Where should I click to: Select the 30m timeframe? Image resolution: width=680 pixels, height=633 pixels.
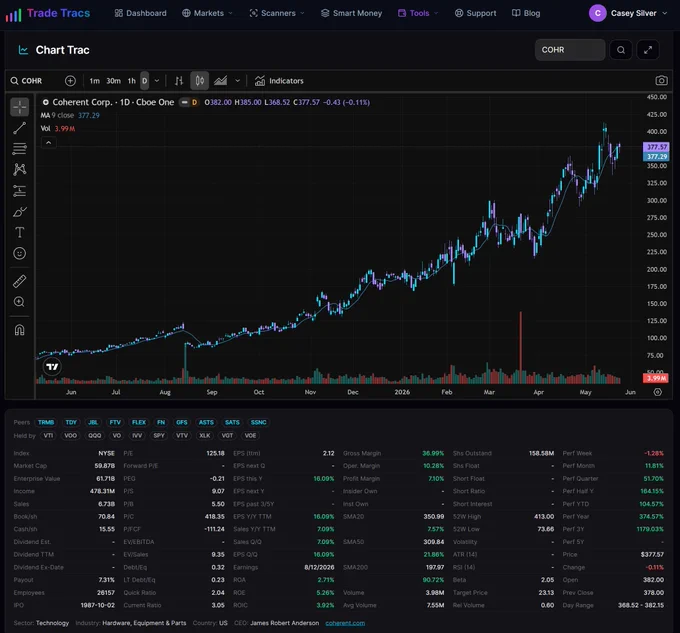pos(114,81)
